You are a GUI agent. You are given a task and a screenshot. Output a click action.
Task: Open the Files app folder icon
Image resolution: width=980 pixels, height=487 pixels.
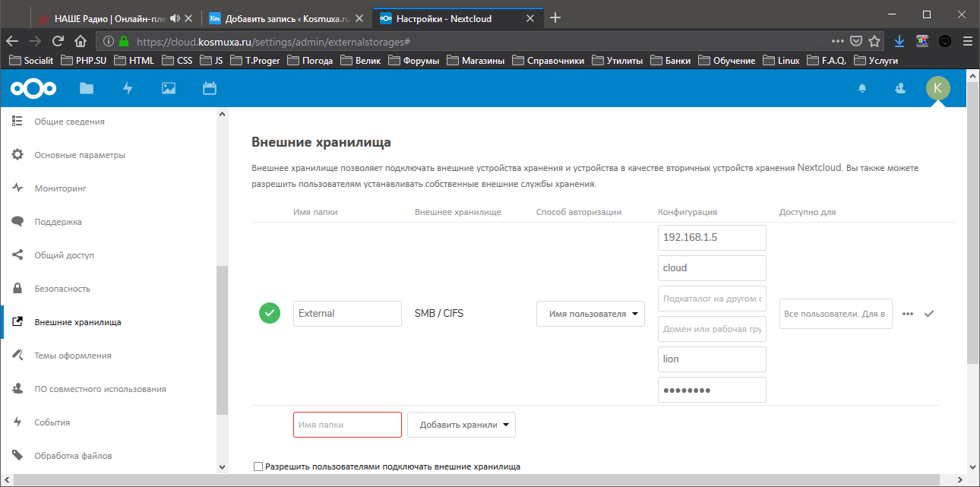point(87,88)
